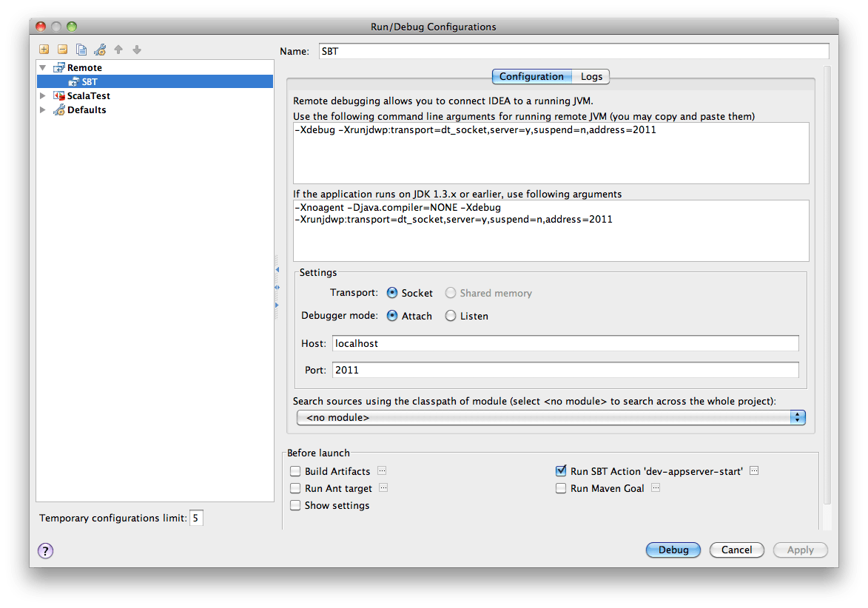This screenshot has height=608, width=868.
Task: Click the Port field showing 2011
Action: [x=565, y=370]
